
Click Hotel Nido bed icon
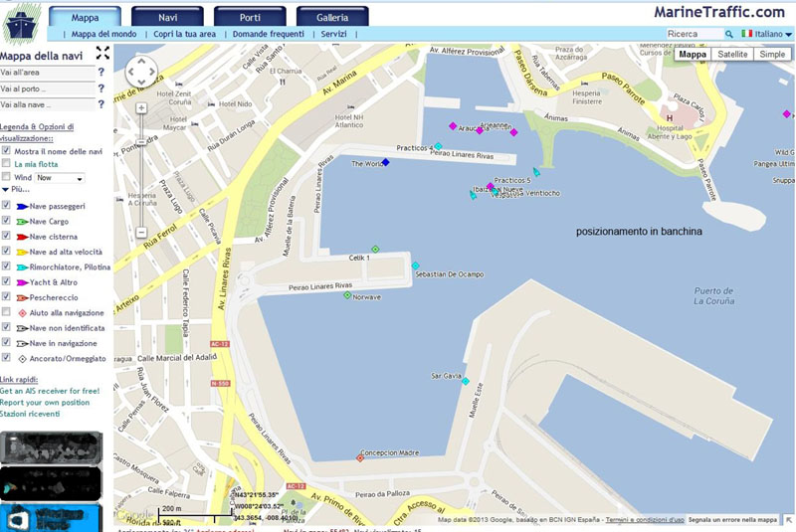pyautogui.click(x=211, y=104)
